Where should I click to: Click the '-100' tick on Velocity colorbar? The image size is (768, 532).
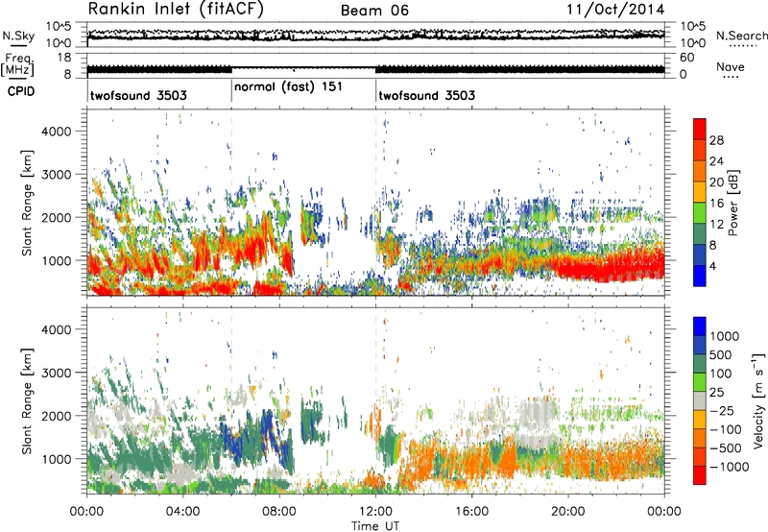(726, 429)
